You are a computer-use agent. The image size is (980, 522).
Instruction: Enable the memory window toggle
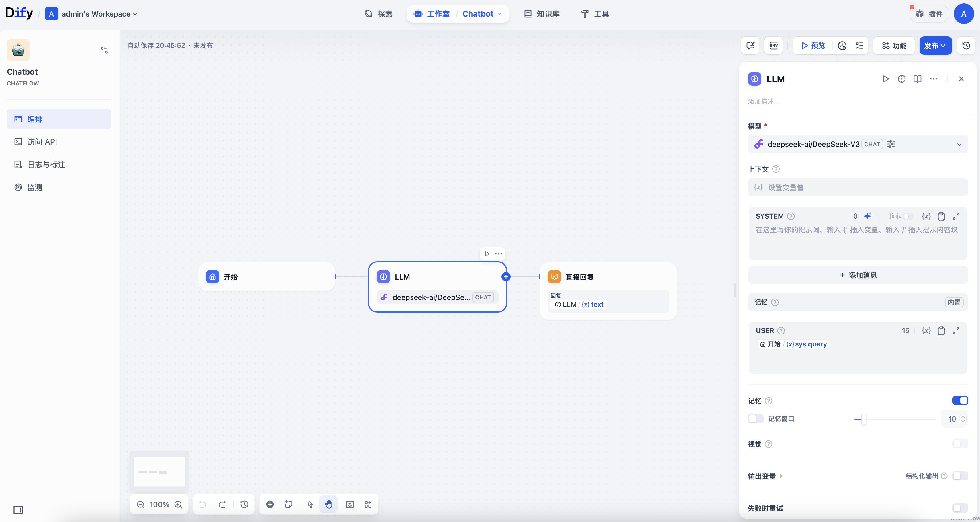(x=756, y=419)
